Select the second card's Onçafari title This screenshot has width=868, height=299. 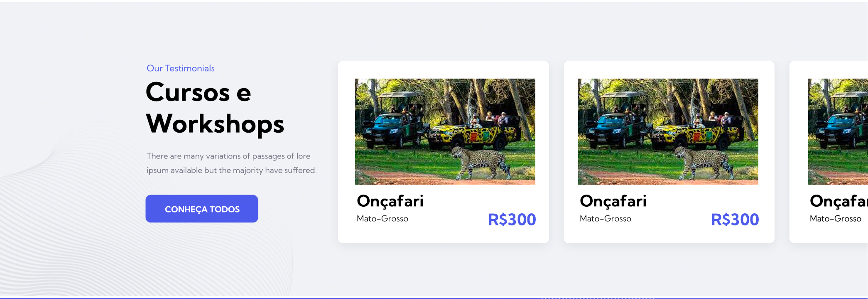pos(613,201)
